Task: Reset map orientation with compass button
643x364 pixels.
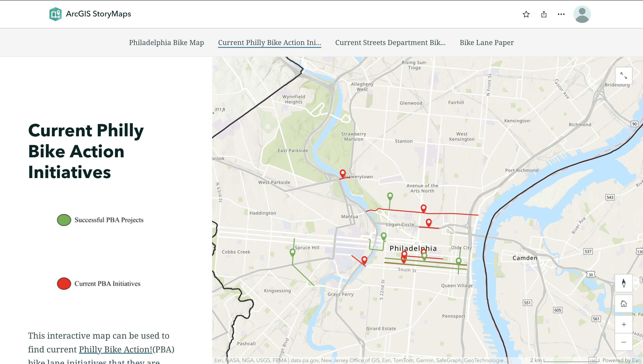Action: point(624,283)
